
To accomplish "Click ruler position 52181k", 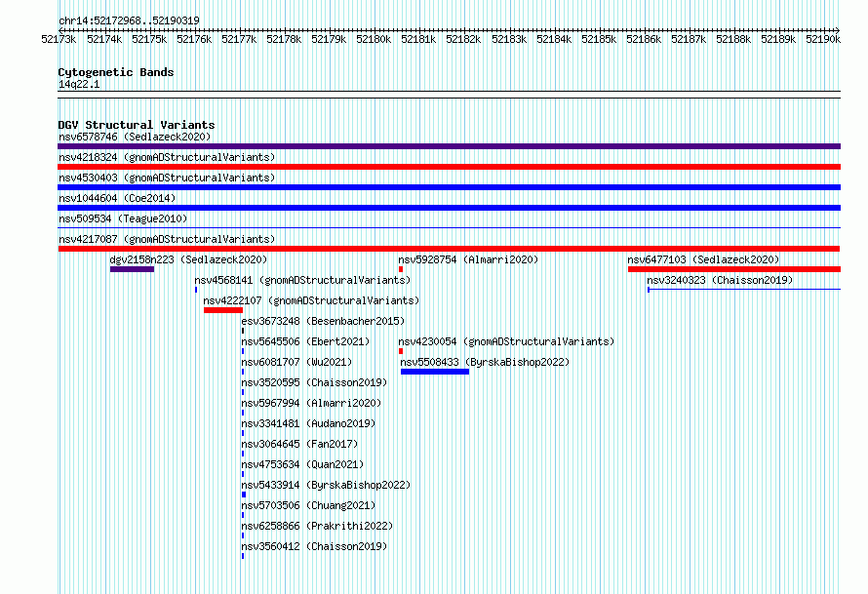I will [418, 39].
